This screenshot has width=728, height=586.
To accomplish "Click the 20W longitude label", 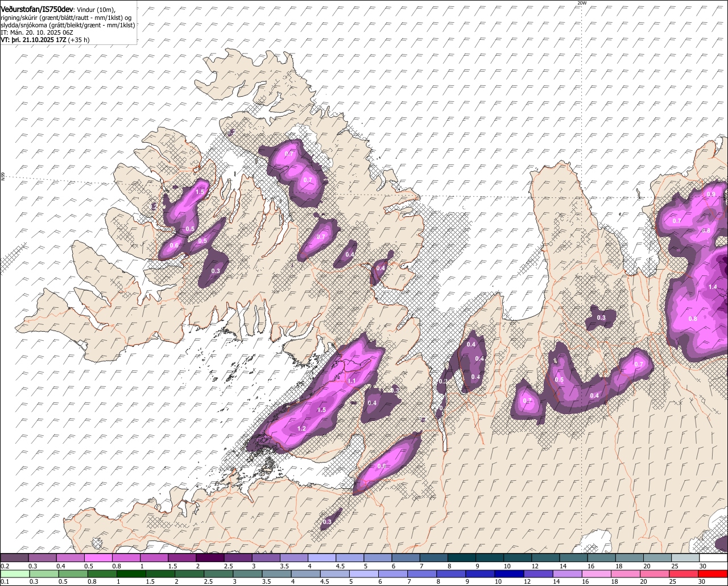I will point(581,3).
